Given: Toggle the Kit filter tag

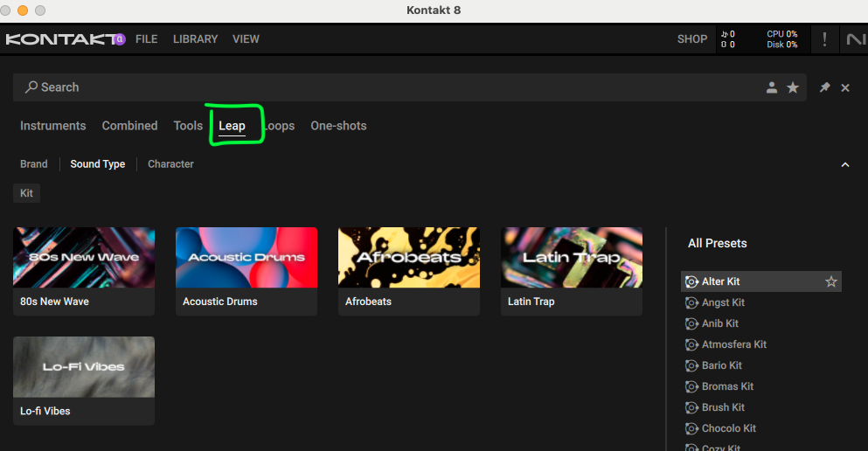Looking at the screenshot, I should pos(26,193).
